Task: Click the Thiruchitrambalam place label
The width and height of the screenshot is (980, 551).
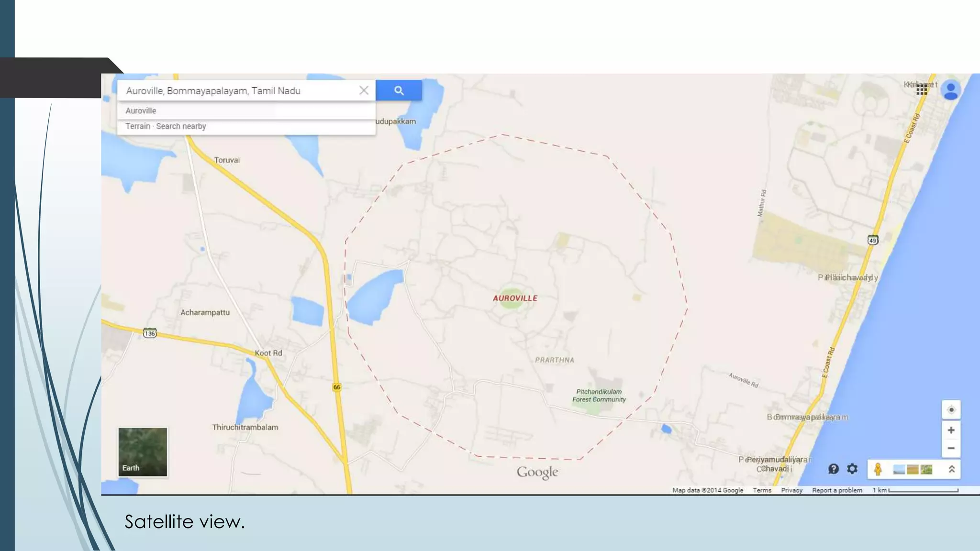Action: 245,427
